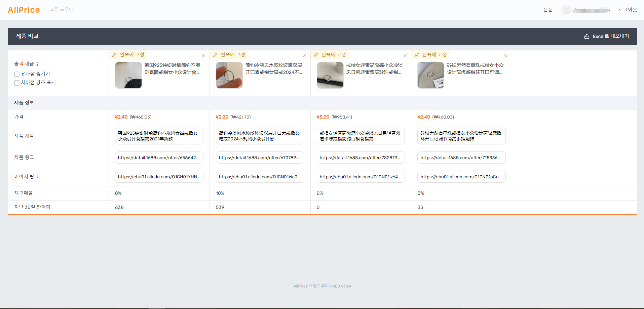The height and width of the screenshot is (309, 644).
Task: Click the 로그아웃 link
Action: tap(628, 9)
